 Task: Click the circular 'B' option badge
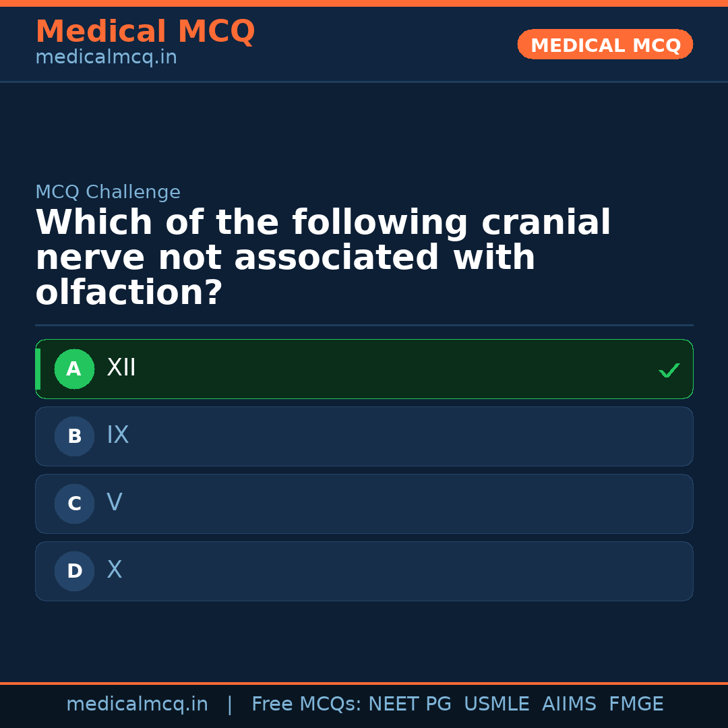coord(74,436)
